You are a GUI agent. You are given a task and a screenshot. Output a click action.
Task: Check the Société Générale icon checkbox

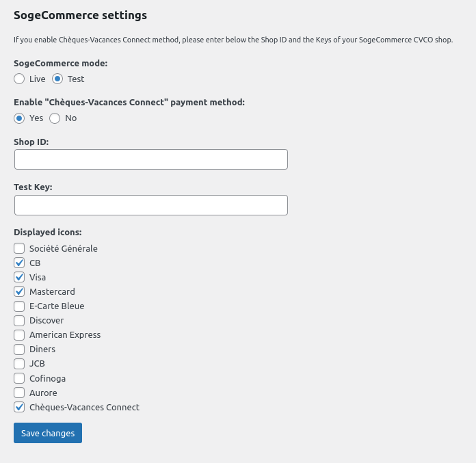pyautogui.click(x=19, y=248)
